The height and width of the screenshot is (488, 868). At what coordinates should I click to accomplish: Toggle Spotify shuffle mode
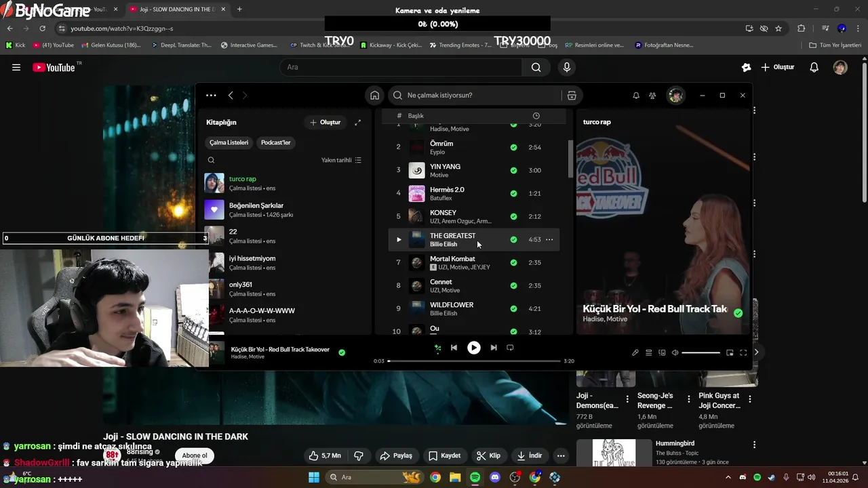[x=437, y=348]
